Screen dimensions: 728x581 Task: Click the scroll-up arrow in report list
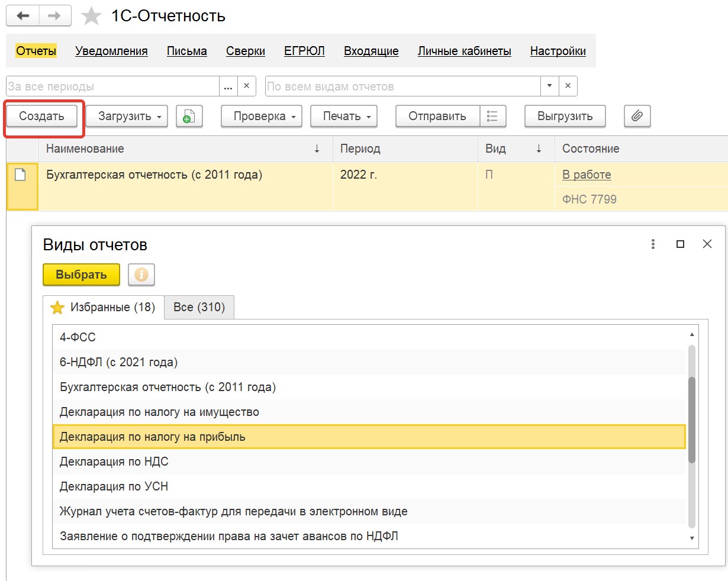(692, 335)
